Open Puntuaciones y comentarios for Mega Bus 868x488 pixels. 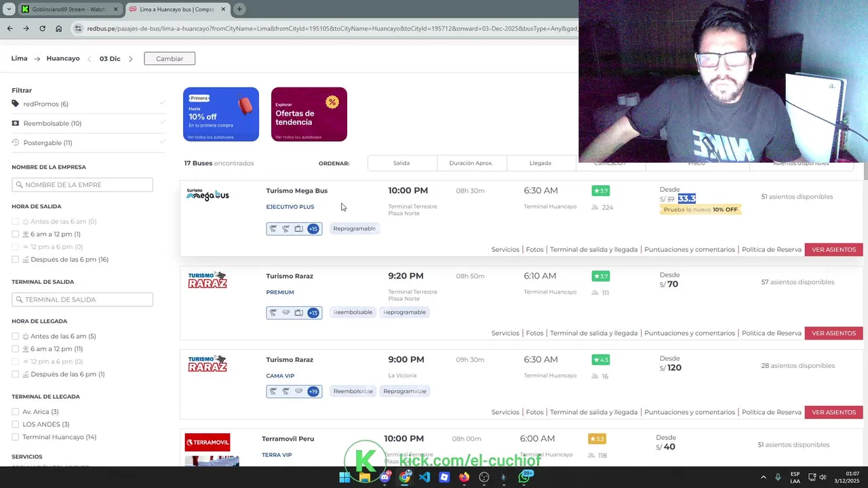pyautogui.click(x=690, y=249)
